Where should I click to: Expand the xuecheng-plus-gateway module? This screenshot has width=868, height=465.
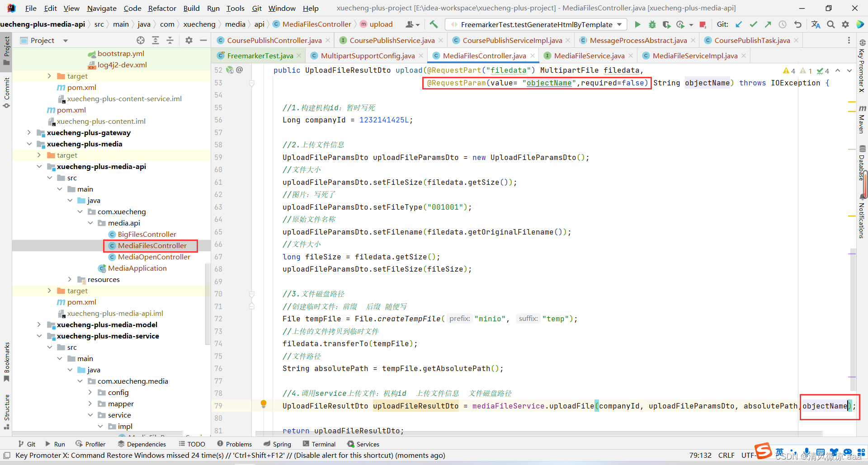pyautogui.click(x=29, y=132)
